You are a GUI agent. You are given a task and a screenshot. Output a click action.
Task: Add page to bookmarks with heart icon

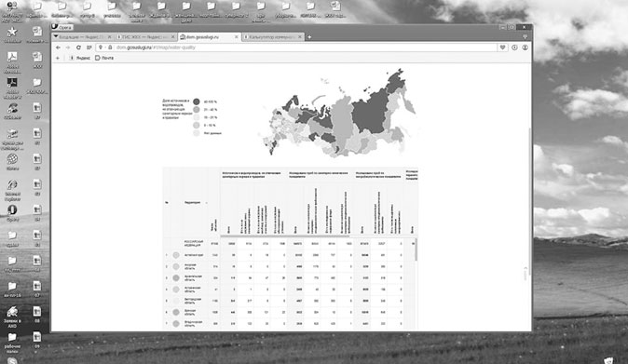coord(502,47)
